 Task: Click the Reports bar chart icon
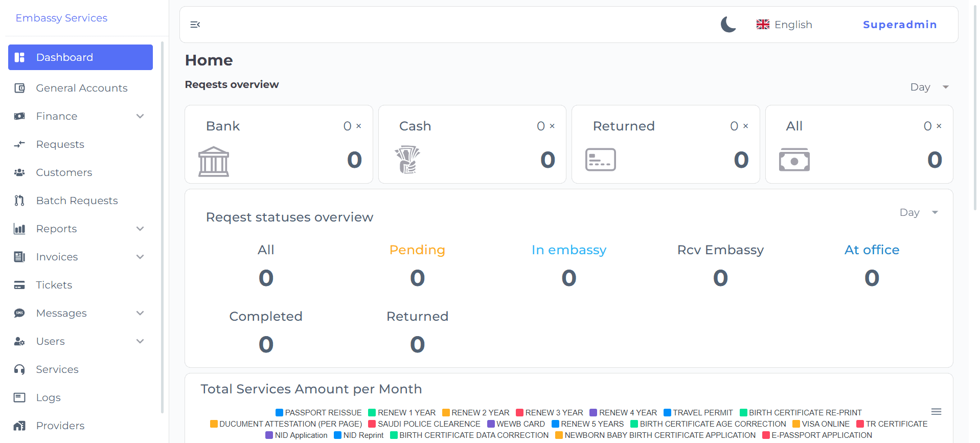[19, 229]
